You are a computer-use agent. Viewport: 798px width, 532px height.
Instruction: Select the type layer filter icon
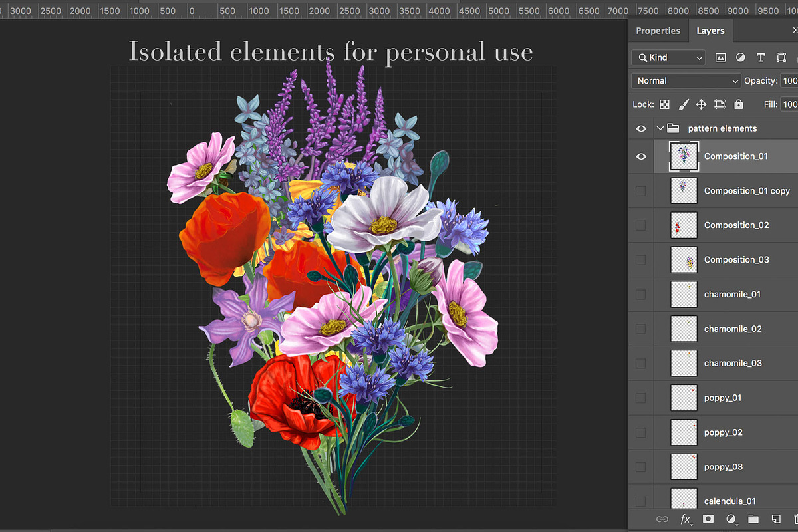point(761,58)
